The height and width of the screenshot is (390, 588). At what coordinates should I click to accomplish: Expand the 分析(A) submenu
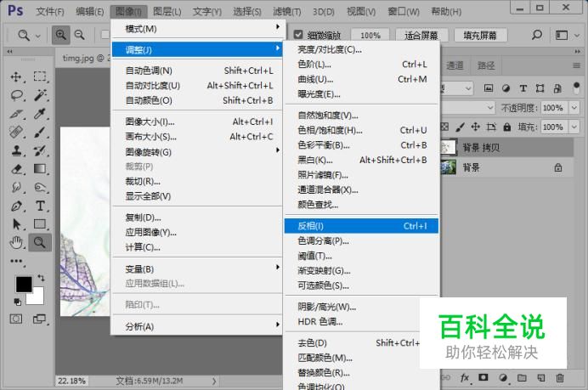coord(197,326)
